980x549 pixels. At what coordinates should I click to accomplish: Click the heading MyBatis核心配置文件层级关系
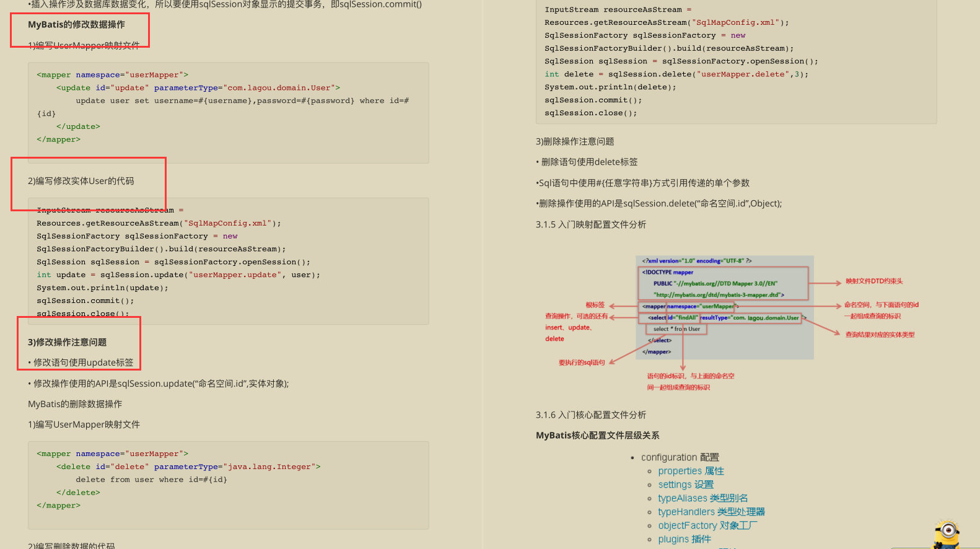coord(597,435)
